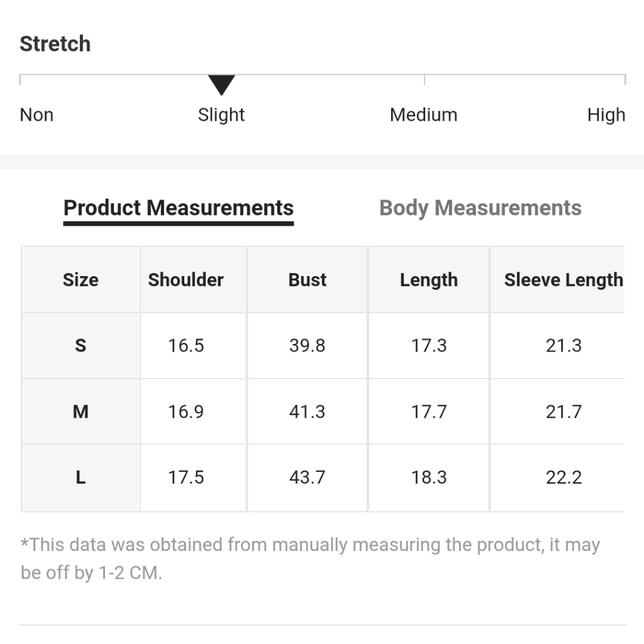Click the Sleeve Length column header
Viewport: 644px width, 644px height.
point(563,279)
